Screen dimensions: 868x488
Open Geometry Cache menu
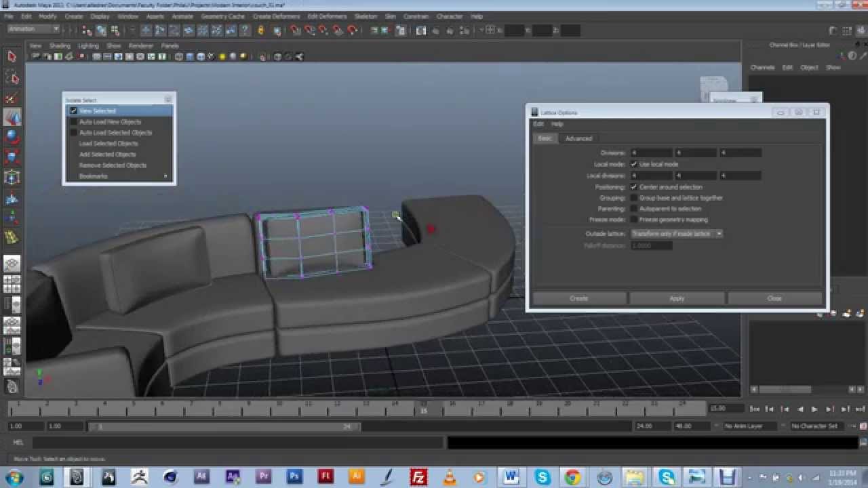tap(222, 16)
